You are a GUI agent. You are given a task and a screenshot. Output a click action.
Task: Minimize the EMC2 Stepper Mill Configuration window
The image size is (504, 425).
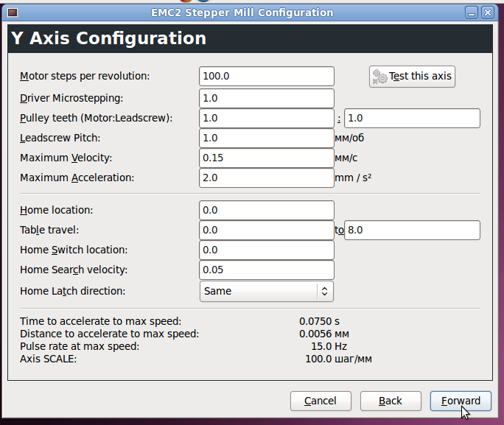(x=470, y=13)
